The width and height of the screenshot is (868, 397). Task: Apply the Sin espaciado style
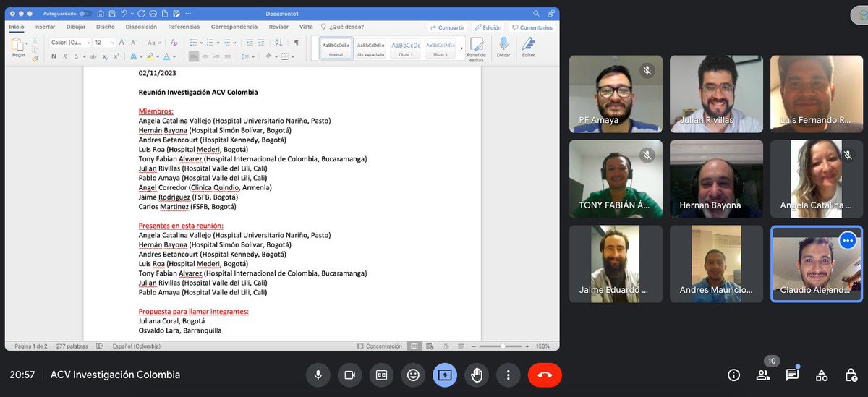coord(370,48)
